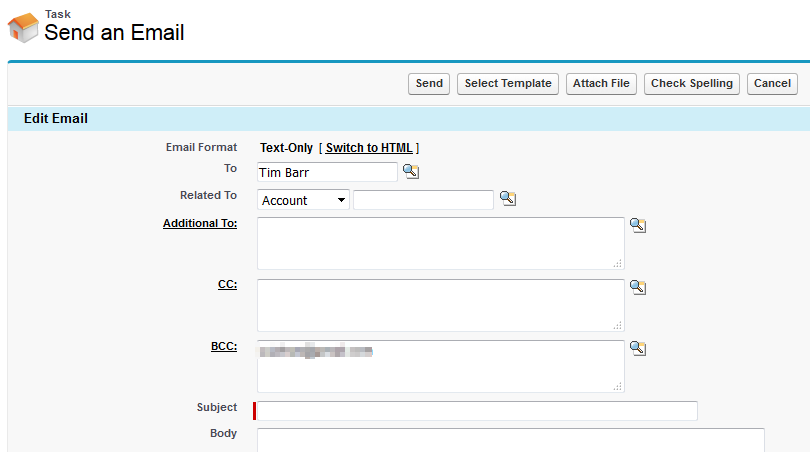
Task: Focus the Subject input field
Action: 478,411
